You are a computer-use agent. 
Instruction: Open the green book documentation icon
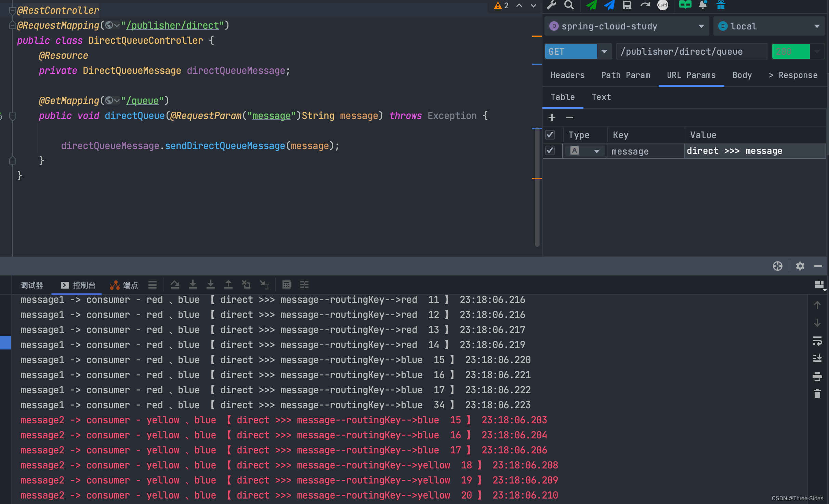tap(685, 5)
